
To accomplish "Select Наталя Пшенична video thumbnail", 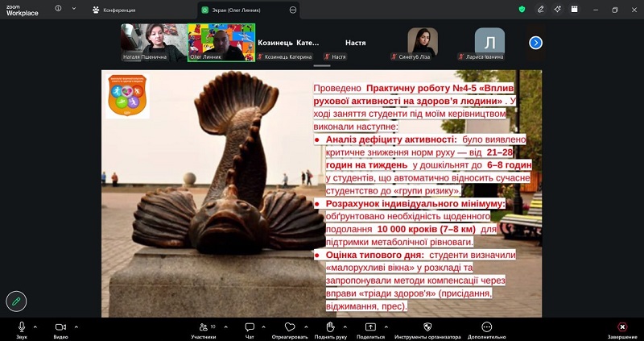I will [x=154, y=43].
